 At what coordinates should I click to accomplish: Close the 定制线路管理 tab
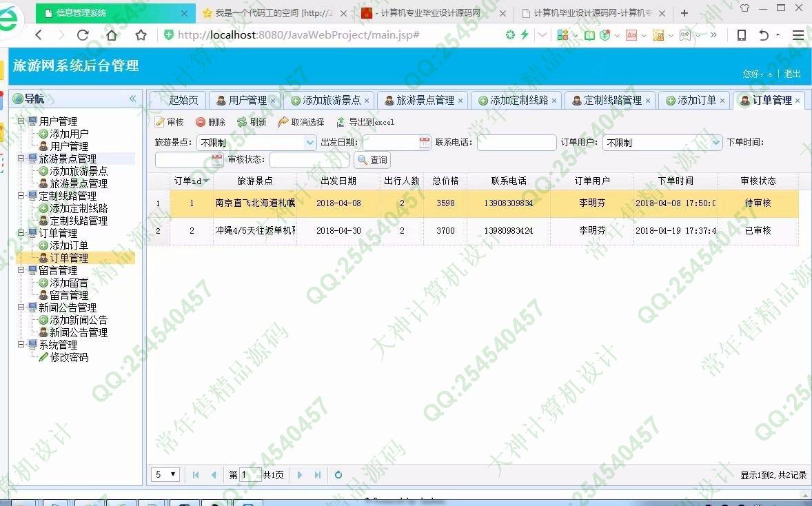click(x=648, y=101)
